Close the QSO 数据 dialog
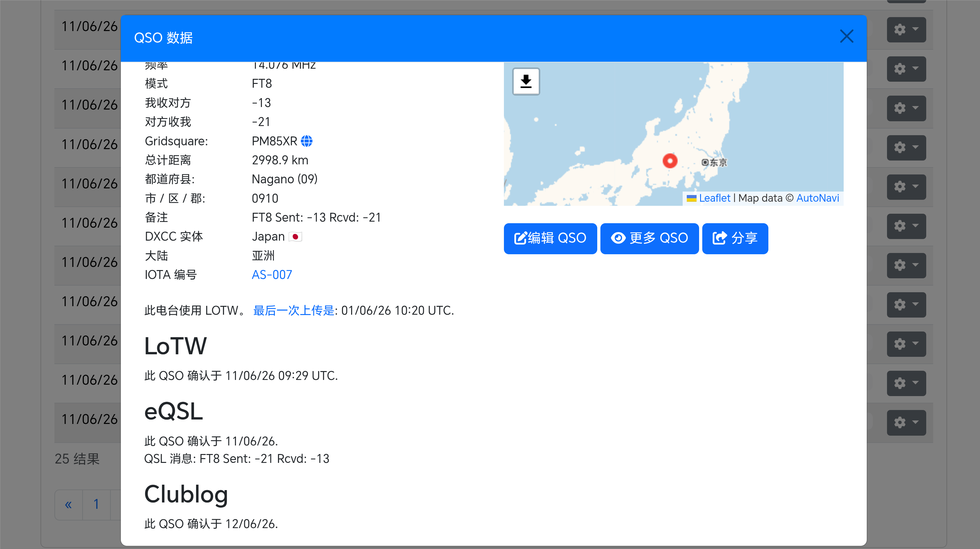 point(847,36)
